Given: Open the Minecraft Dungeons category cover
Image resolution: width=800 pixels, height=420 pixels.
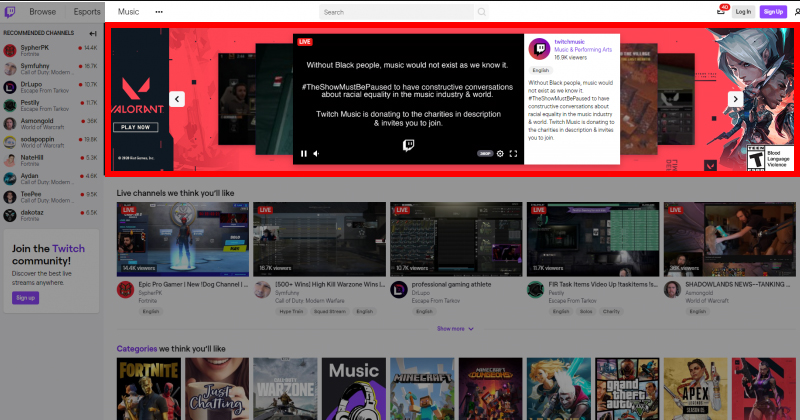Looking at the screenshot, I should (x=490, y=389).
